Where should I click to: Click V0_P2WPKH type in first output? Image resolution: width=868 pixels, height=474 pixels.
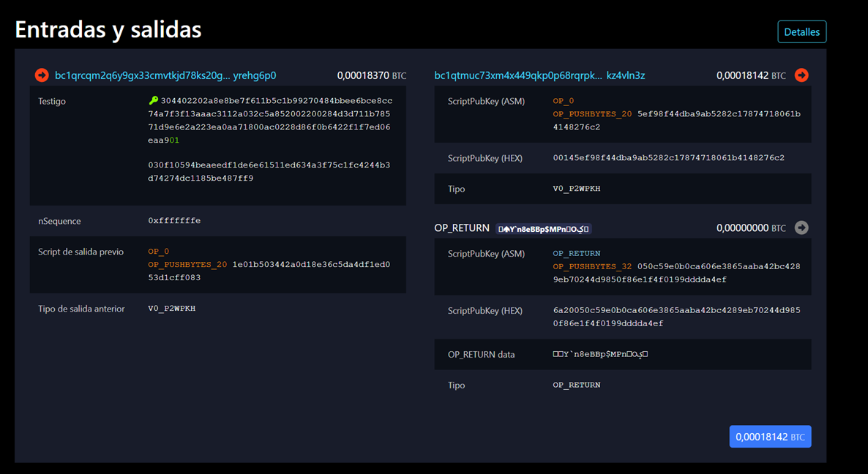click(x=576, y=189)
